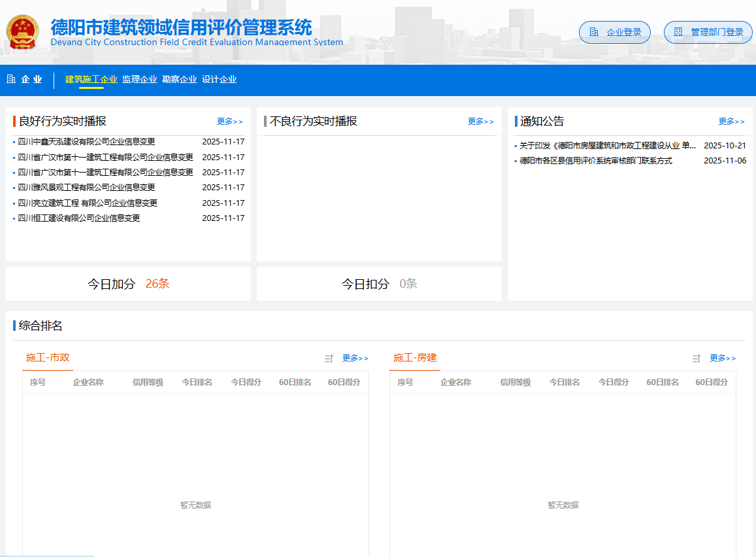Screen dimensions: 756x557
Task: Click the national emblem logo
Action: [23, 32]
